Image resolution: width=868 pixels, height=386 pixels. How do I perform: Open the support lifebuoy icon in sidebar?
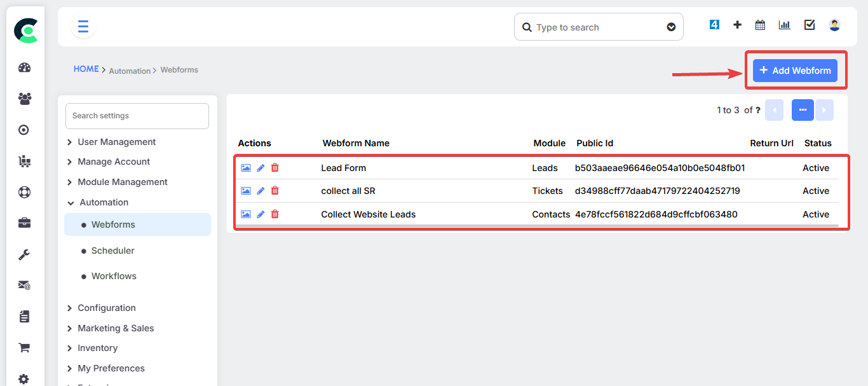pyautogui.click(x=24, y=191)
